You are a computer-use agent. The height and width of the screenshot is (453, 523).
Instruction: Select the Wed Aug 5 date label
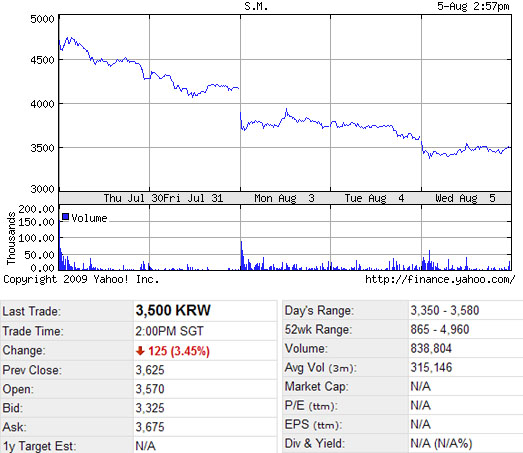[465, 198]
